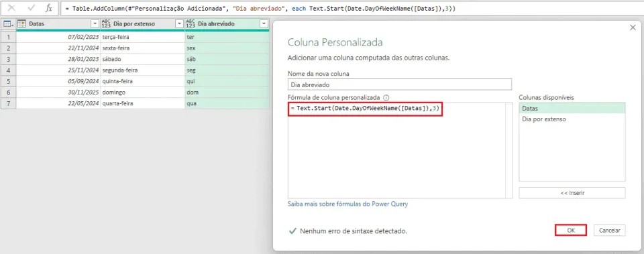Viewport: 644px width, 254px height.
Task: Open Saiba mais sobre fórmulas do Power Query link
Action: 348,204
